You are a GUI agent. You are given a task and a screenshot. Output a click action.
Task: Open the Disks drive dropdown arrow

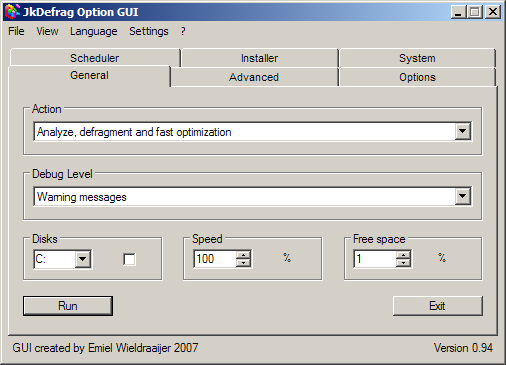tap(83, 259)
